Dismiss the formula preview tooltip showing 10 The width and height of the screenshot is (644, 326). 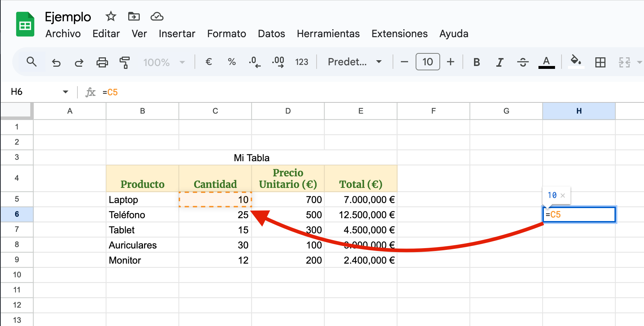pos(563,195)
